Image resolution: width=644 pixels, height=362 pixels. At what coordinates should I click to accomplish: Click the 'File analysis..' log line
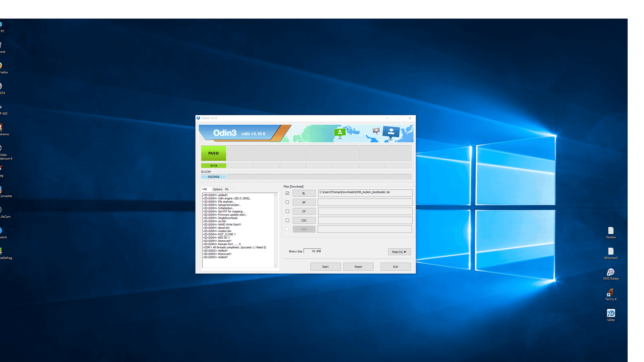[x=219, y=202]
